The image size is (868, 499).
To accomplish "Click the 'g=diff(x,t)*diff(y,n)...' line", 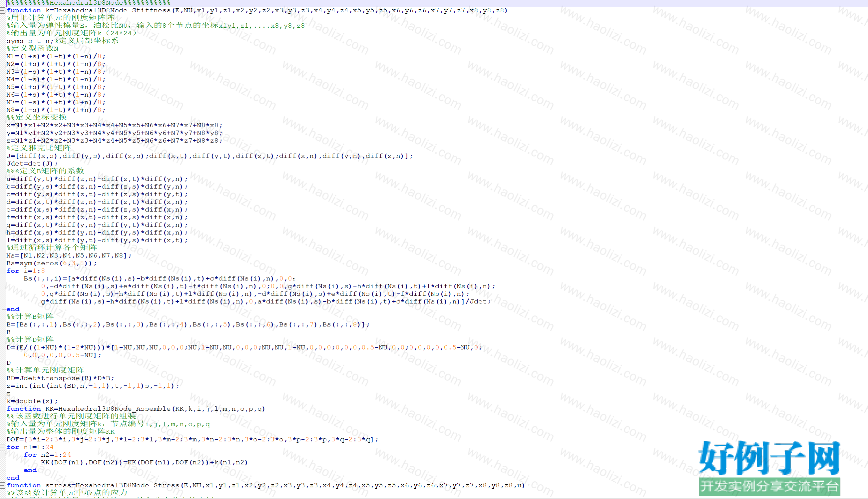I will pos(97,225).
